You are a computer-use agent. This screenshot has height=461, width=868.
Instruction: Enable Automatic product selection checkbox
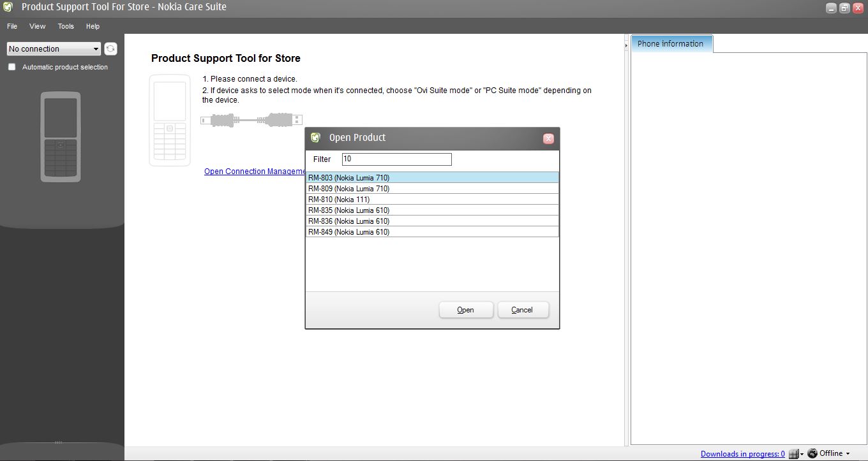pyautogui.click(x=11, y=67)
